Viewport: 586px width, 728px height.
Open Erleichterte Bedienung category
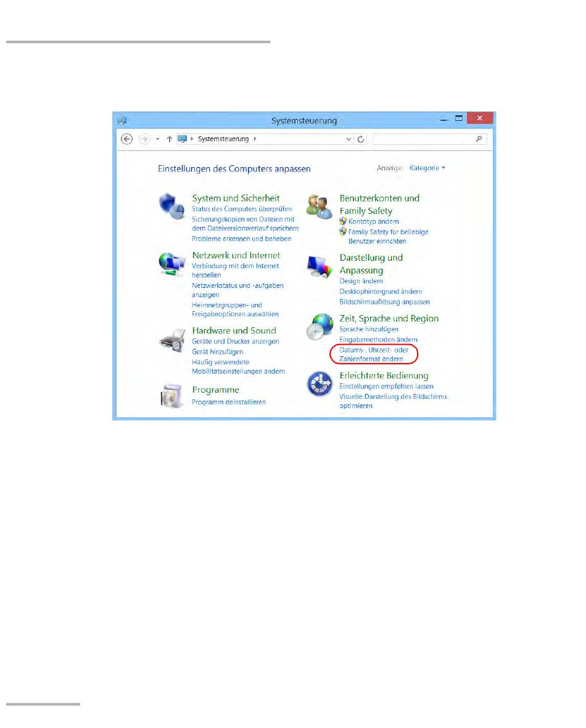pyautogui.click(x=384, y=375)
